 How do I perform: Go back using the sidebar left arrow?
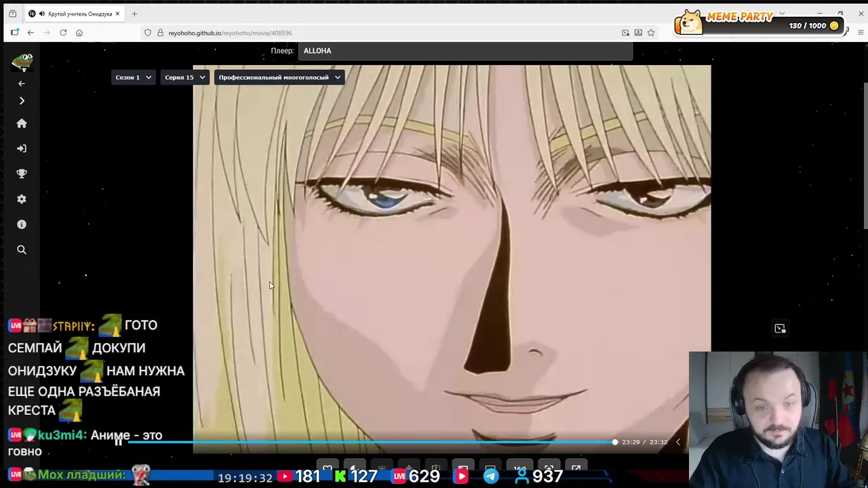tap(22, 83)
